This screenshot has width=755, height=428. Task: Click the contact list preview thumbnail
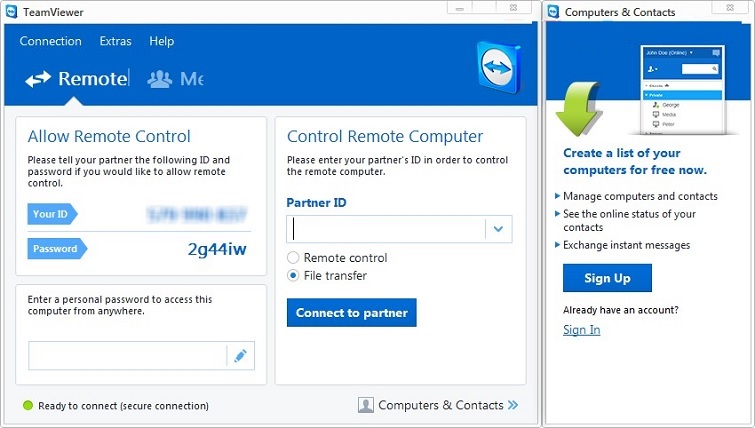pyautogui.click(x=683, y=90)
